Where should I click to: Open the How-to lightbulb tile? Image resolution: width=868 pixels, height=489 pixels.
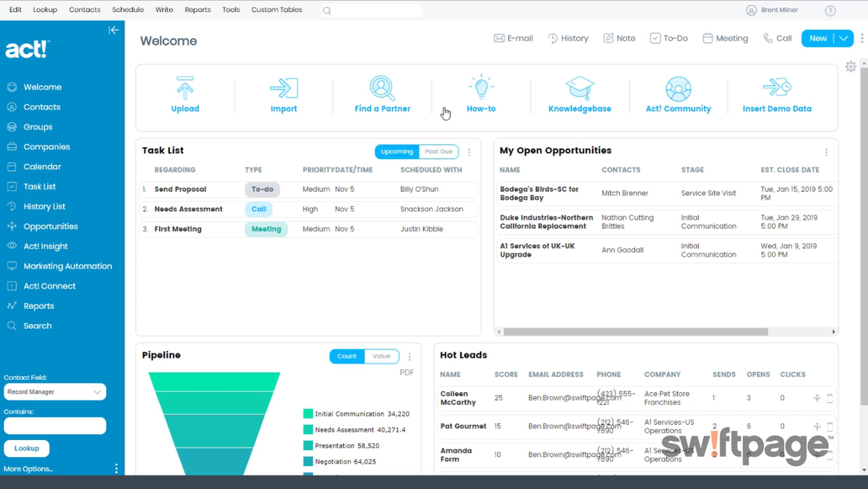[481, 94]
